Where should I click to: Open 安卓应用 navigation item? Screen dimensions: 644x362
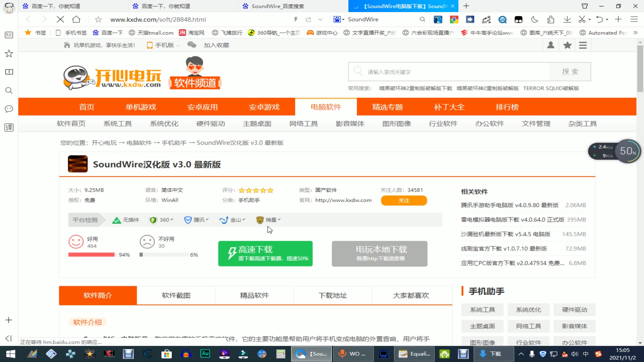click(x=203, y=107)
